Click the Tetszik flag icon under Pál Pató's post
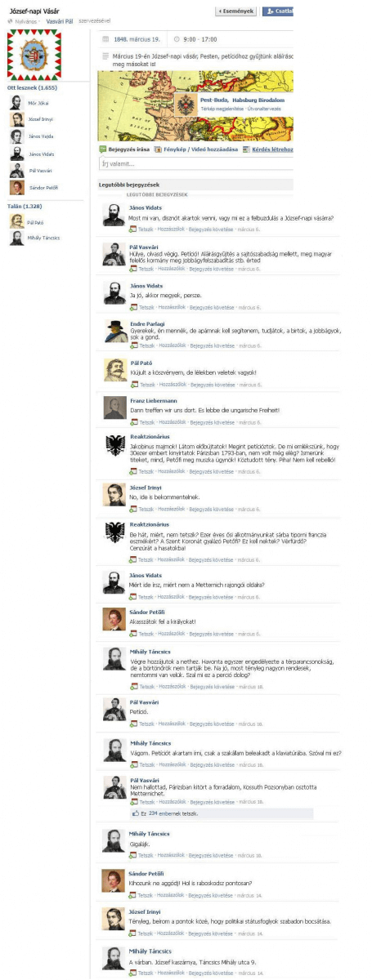 133,384
